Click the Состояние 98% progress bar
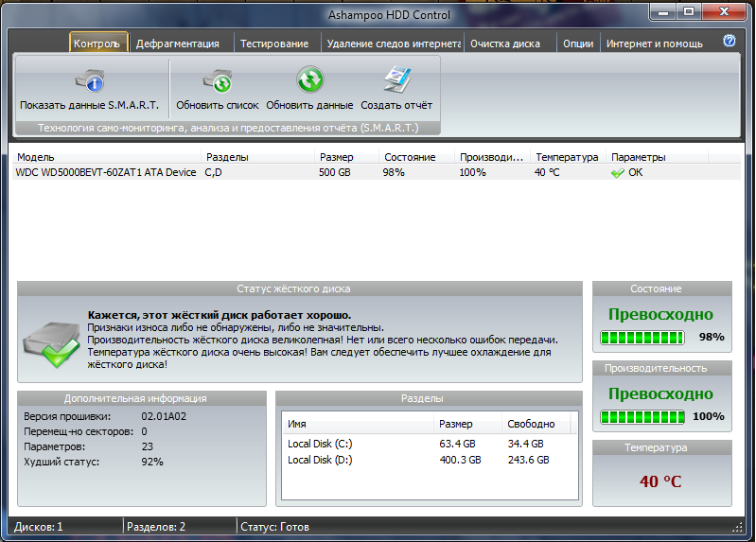This screenshot has height=542, width=756. (642, 338)
